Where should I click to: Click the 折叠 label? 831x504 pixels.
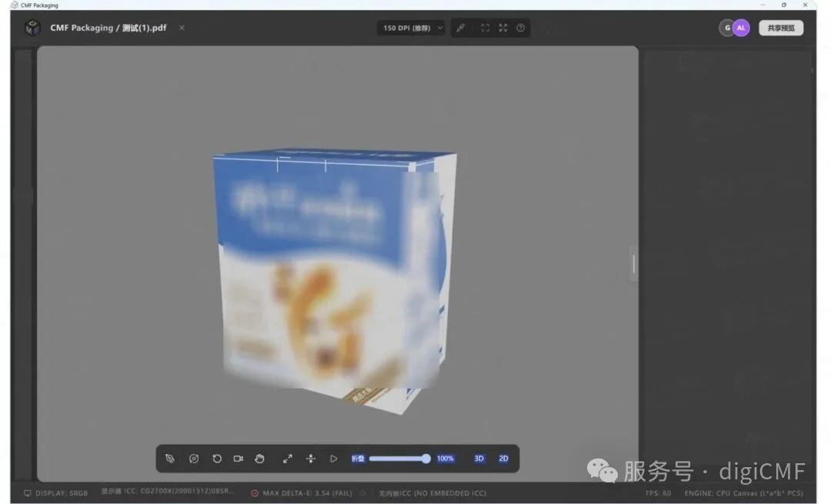358,459
